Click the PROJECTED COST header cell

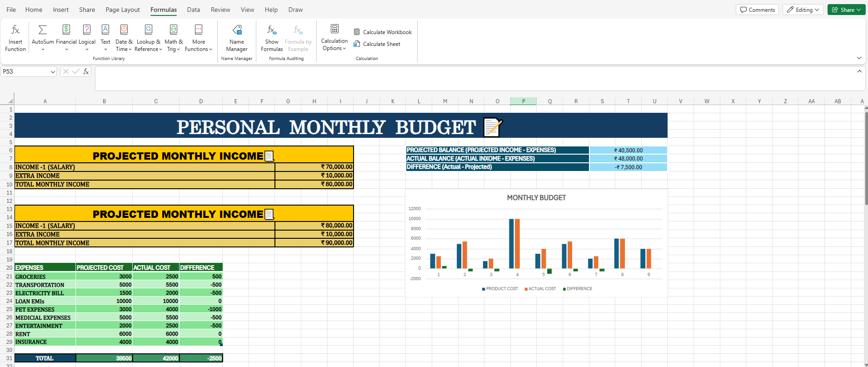point(104,267)
